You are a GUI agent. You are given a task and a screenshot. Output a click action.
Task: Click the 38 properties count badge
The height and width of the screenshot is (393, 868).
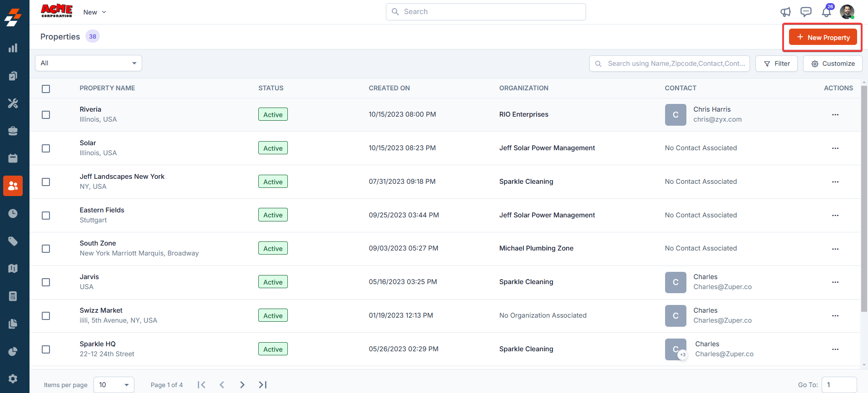tap(93, 36)
